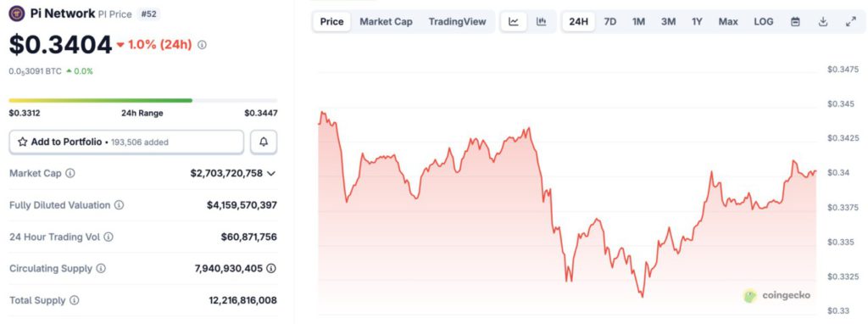Expand Market Cap details chevron
Viewport: 868px width, 324px height.
271,174
